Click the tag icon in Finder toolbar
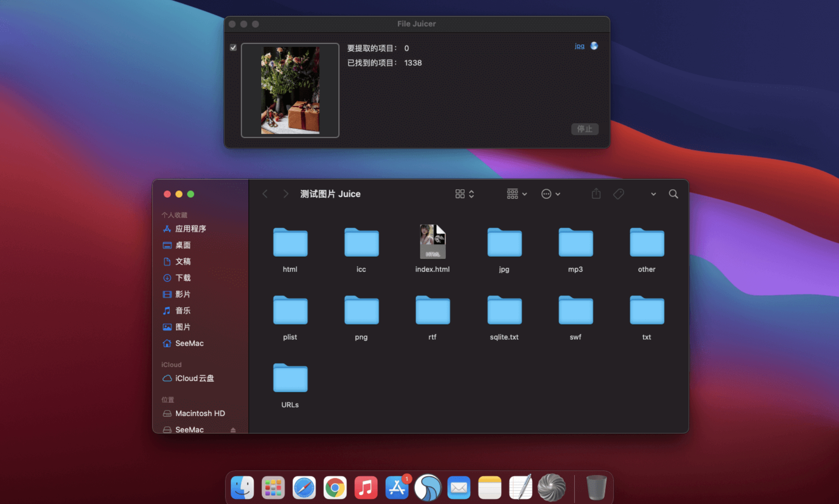This screenshot has height=504, width=839. pos(618,194)
